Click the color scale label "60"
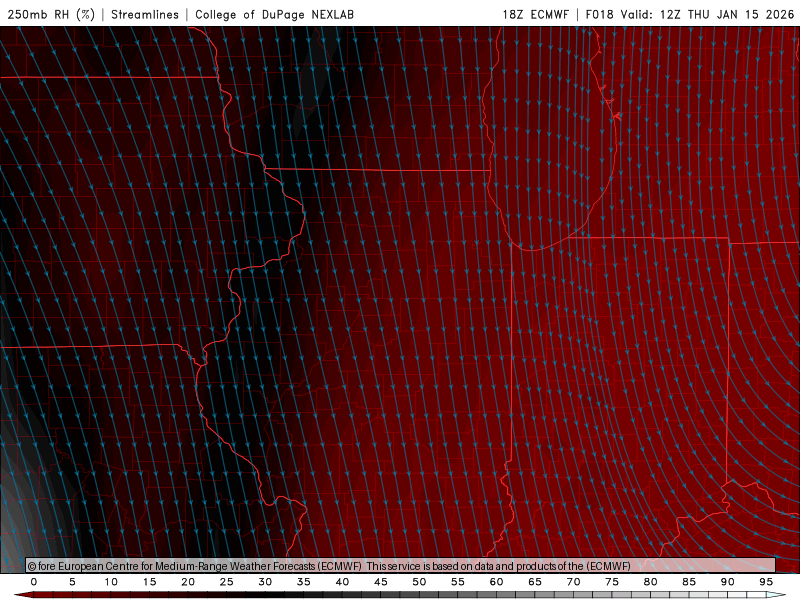This screenshot has height=600, width=800. (x=496, y=582)
